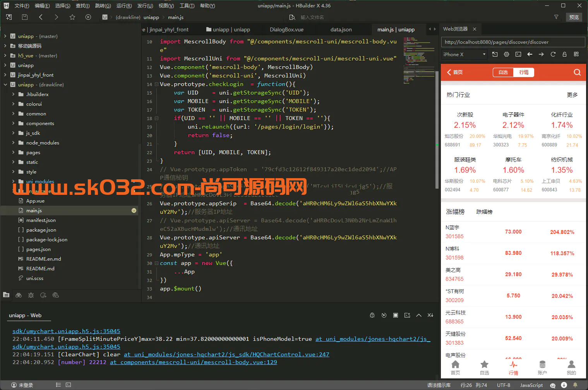This screenshot has height=390, width=588.
Task: Stop the running uniapp console task
Action: point(395,315)
